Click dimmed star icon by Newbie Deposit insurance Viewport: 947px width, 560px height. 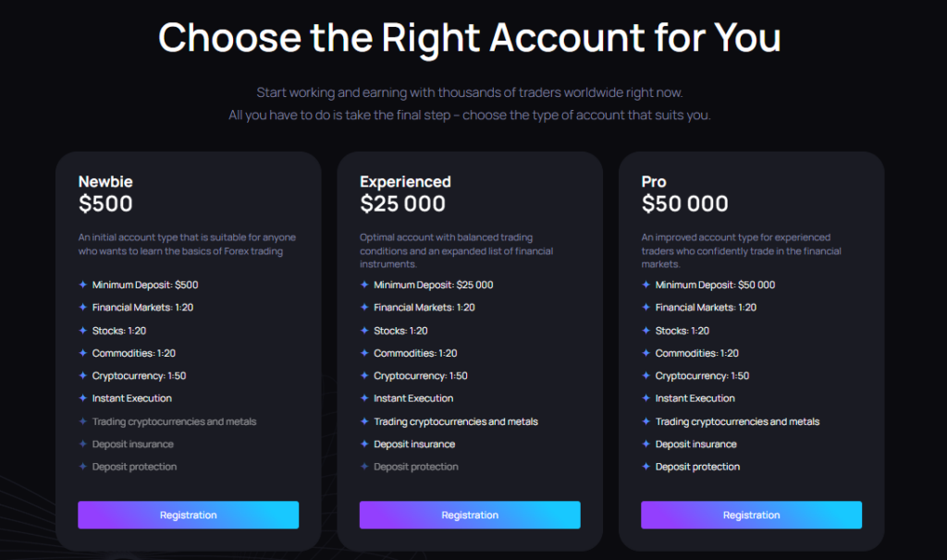tap(83, 444)
